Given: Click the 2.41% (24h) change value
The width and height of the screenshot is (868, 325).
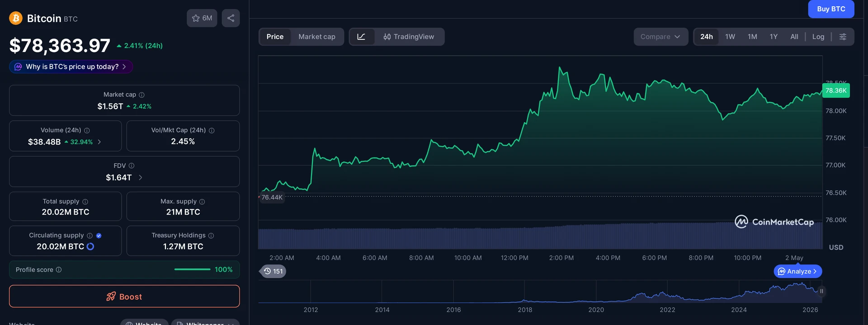Looking at the screenshot, I should pyautogui.click(x=140, y=46).
